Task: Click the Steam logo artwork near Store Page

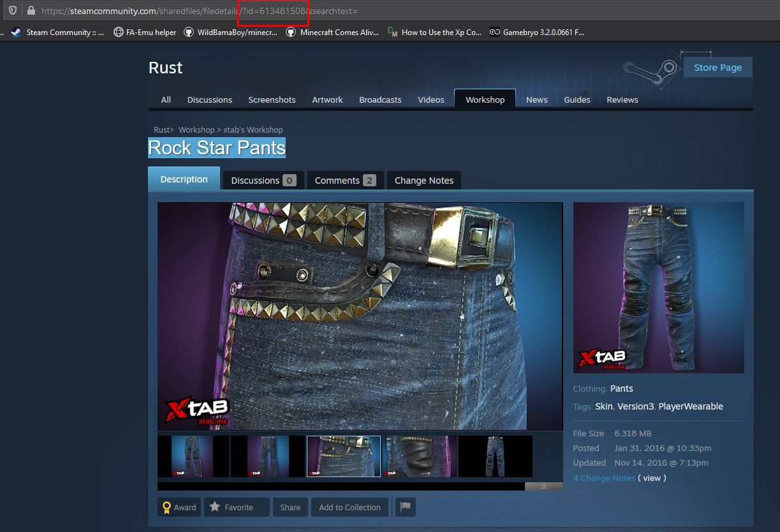Action: 651,67
